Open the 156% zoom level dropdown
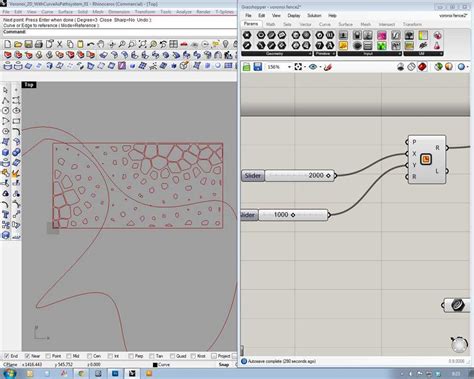This screenshot has height=379, width=474. pyautogui.click(x=289, y=67)
